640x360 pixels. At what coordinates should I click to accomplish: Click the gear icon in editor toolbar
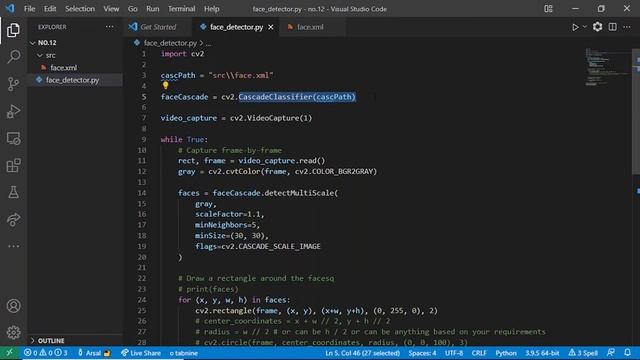(598, 27)
